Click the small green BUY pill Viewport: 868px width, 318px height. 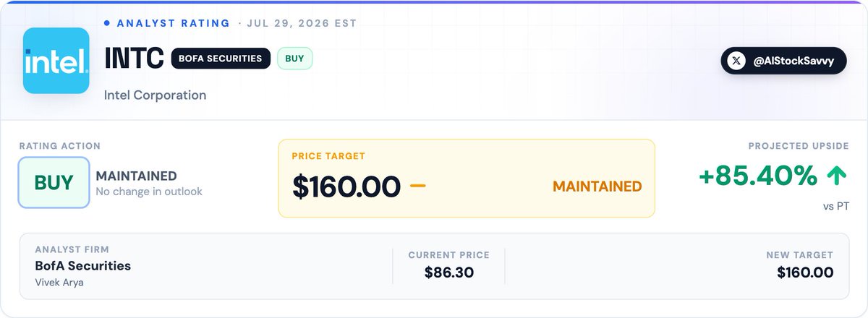click(x=294, y=59)
